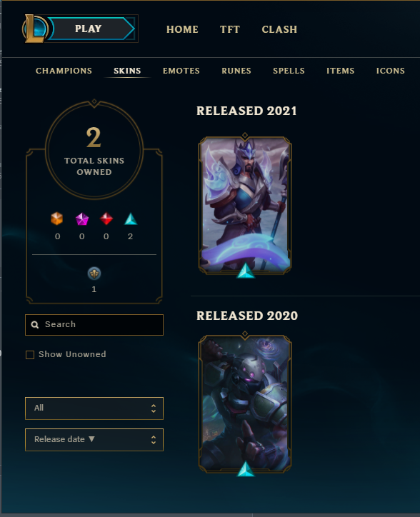The height and width of the screenshot is (517, 420).
Task: Click the arrows on the All dropdown
Action: tap(154, 408)
